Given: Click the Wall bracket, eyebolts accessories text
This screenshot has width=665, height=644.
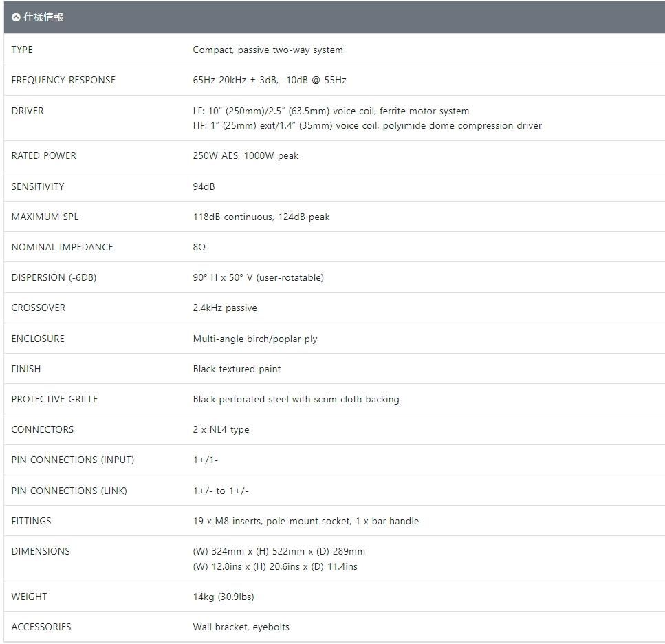Looking at the screenshot, I should 241,627.
